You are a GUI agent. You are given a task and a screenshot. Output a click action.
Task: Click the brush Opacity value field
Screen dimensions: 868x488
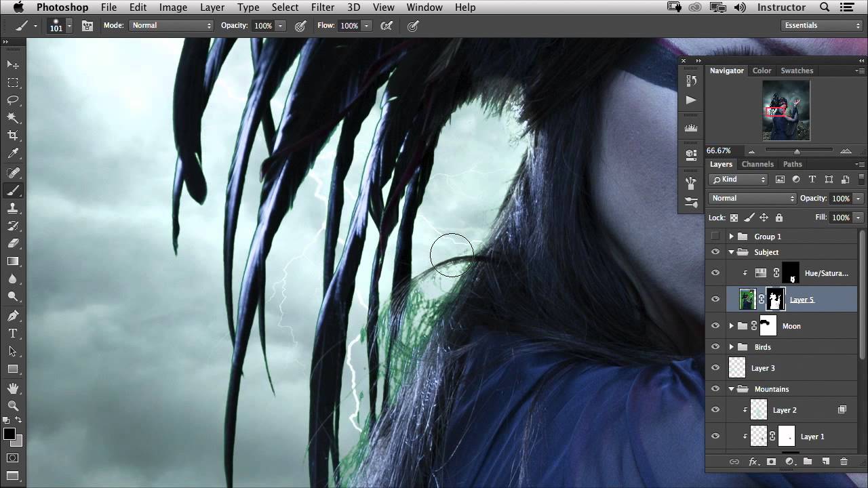263,26
